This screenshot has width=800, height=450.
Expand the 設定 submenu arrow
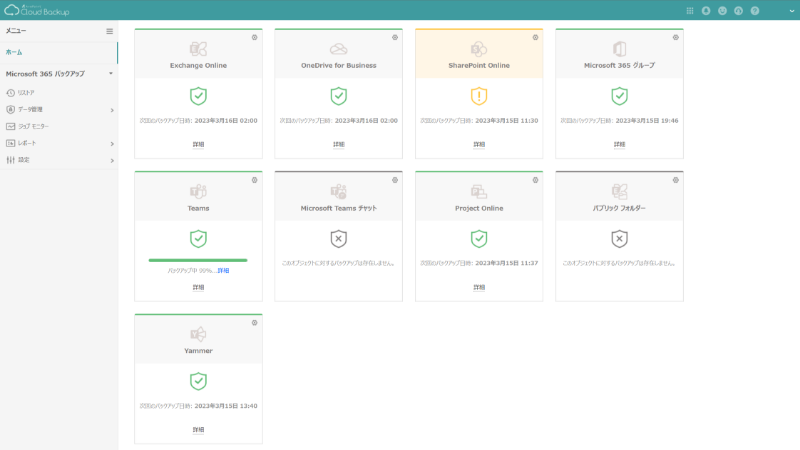pyautogui.click(x=112, y=161)
